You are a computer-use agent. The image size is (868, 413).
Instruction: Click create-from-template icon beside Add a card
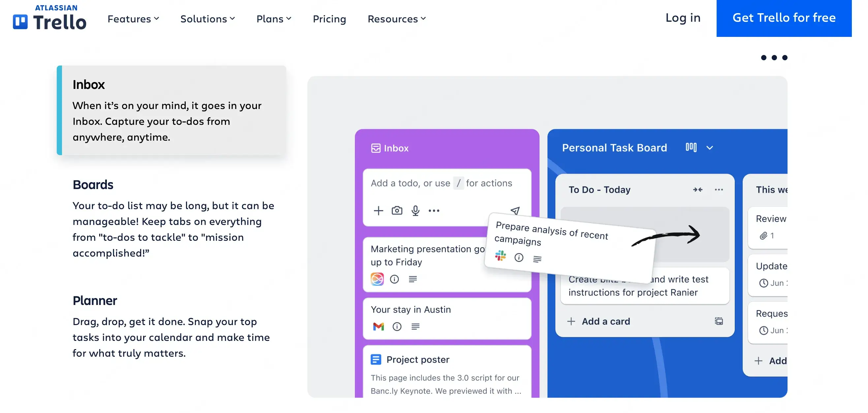(x=719, y=321)
